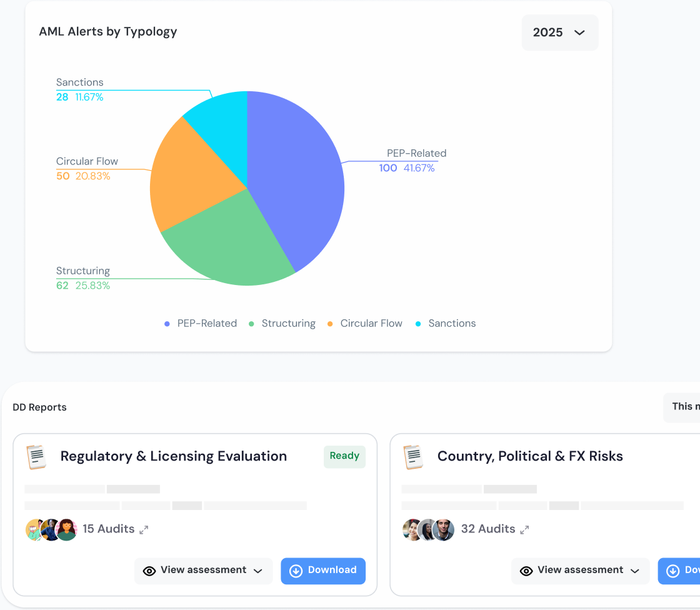Click chevron on Country risks View assessment
700x610 pixels.
(635, 571)
